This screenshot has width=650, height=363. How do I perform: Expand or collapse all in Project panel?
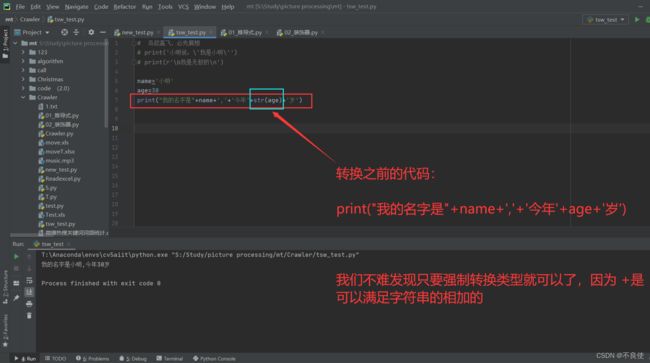pyautogui.click(x=76, y=32)
